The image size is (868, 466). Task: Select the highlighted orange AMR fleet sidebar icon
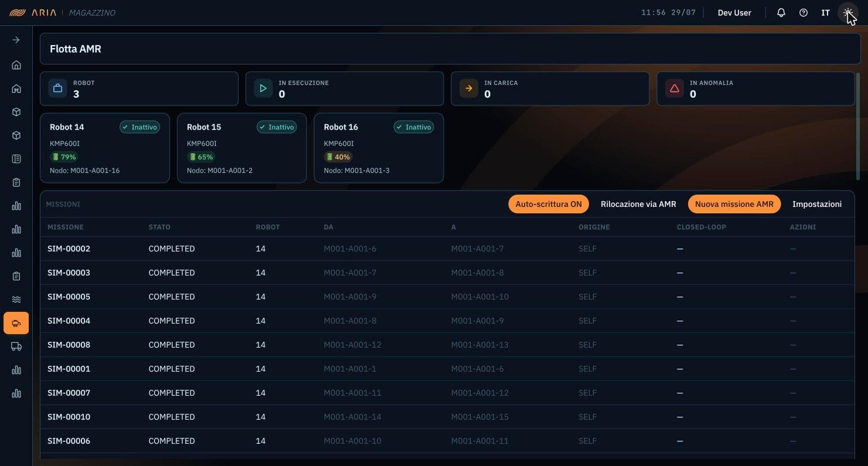click(x=16, y=323)
